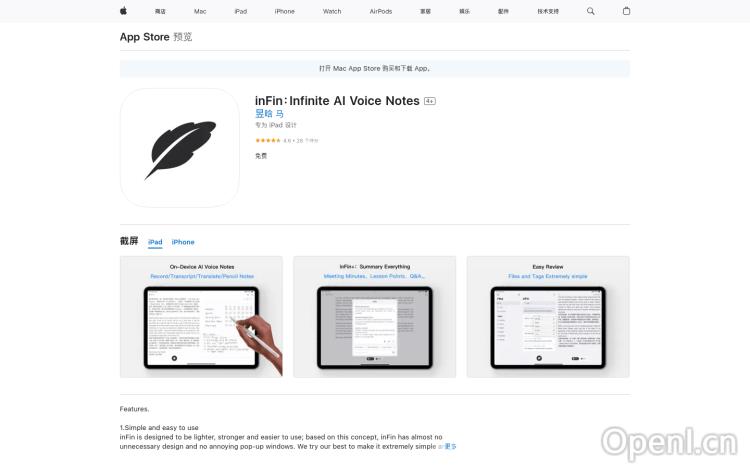Open the AirPods menu item
Screen dimensions: 750x468
381,11
